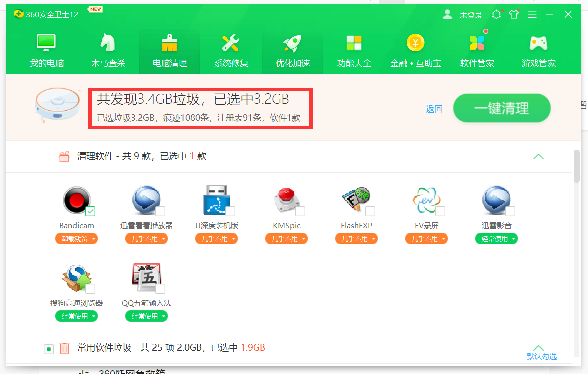The height and width of the screenshot is (374, 588).
Task: Open Bandicam 卸载残留 dropdown
Action: (77, 239)
